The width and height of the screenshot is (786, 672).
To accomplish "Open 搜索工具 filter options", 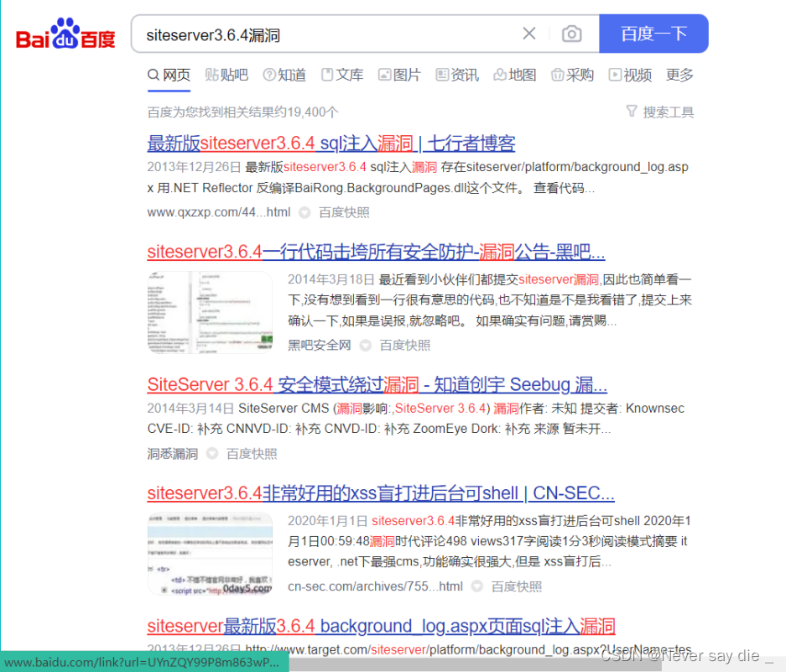I will (x=669, y=112).
